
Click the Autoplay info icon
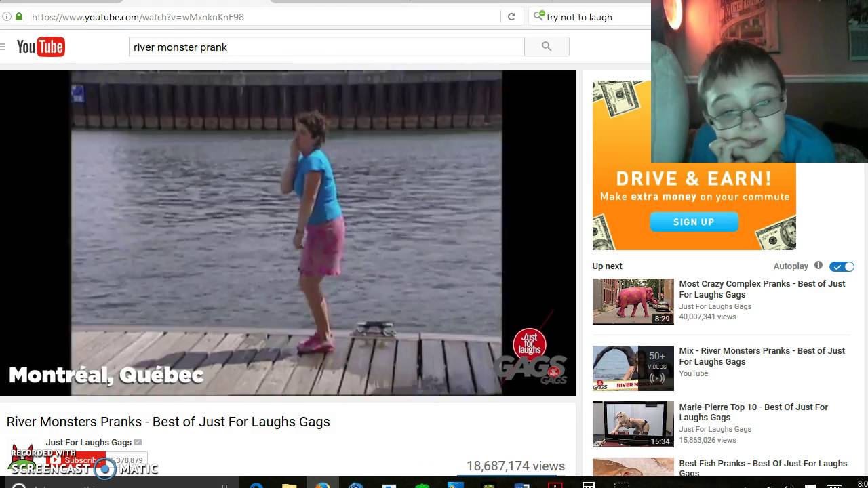click(818, 266)
